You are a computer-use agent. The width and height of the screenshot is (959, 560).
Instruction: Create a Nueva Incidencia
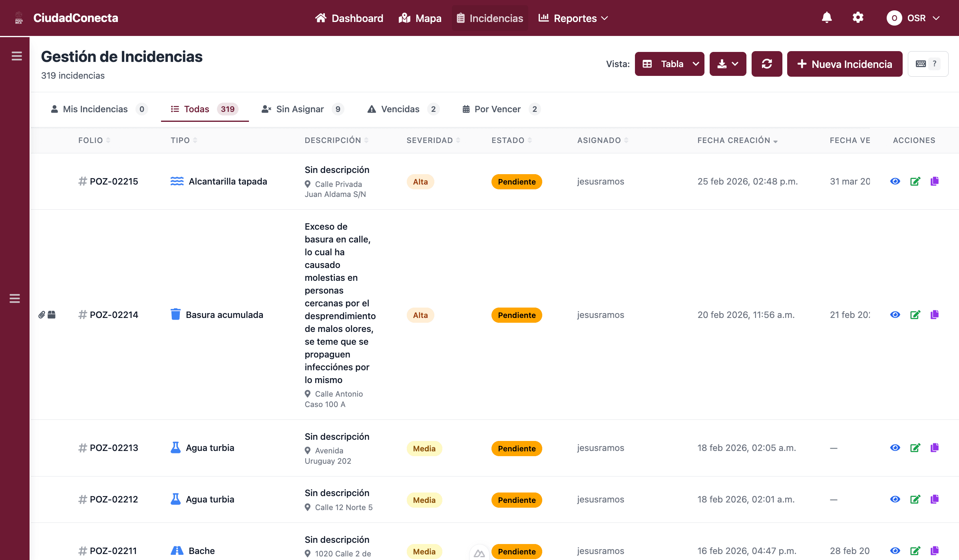coord(844,64)
